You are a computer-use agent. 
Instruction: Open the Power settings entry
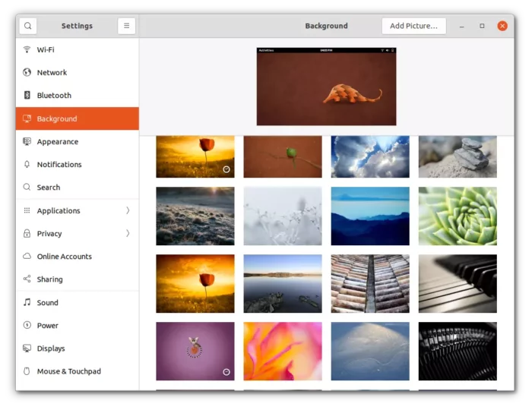click(x=78, y=325)
